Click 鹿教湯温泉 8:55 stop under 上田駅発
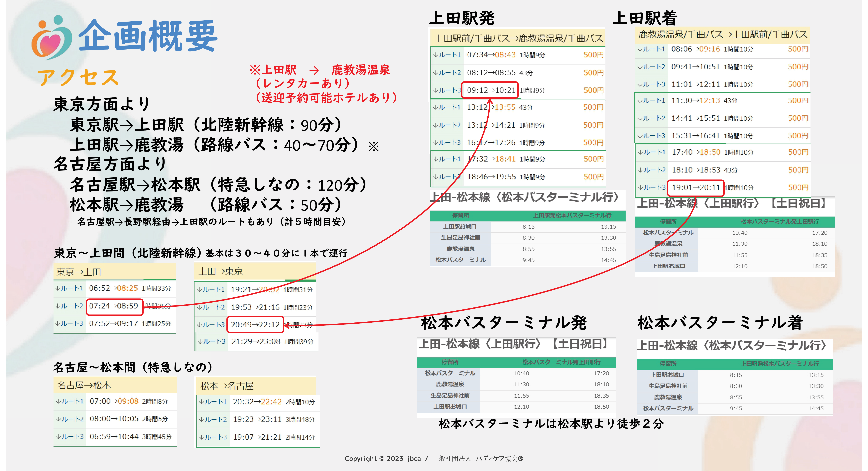 [527, 249]
